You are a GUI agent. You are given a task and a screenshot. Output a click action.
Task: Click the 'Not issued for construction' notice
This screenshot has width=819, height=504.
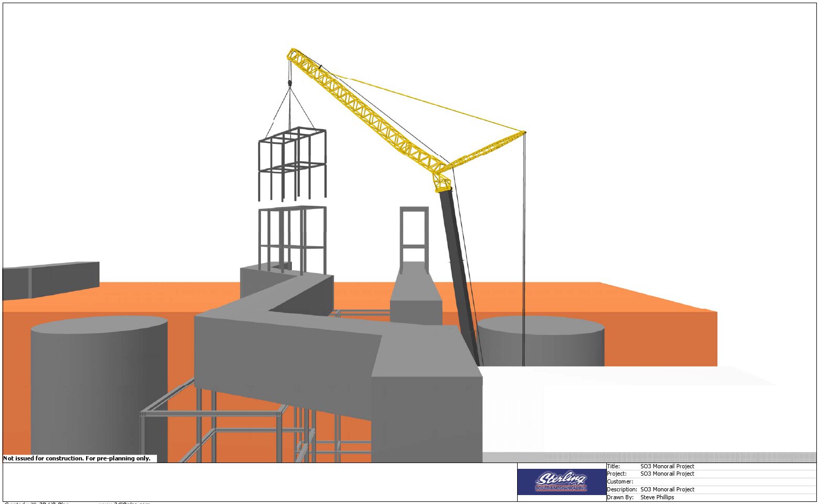(x=77, y=458)
